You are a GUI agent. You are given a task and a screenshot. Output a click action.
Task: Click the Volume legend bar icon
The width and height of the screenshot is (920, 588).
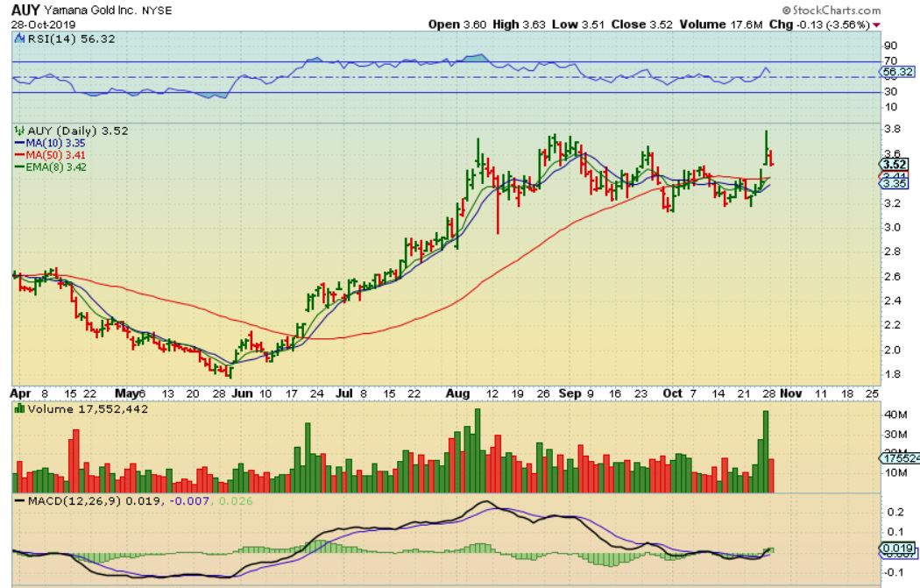pyautogui.click(x=19, y=409)
